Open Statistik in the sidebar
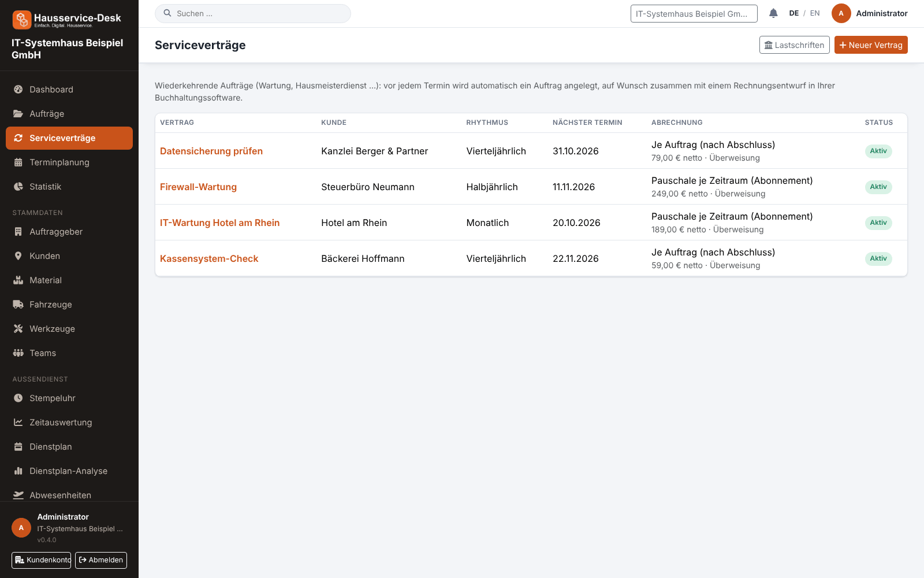Viewport: 924px width, 578px height. click(69, 187)
